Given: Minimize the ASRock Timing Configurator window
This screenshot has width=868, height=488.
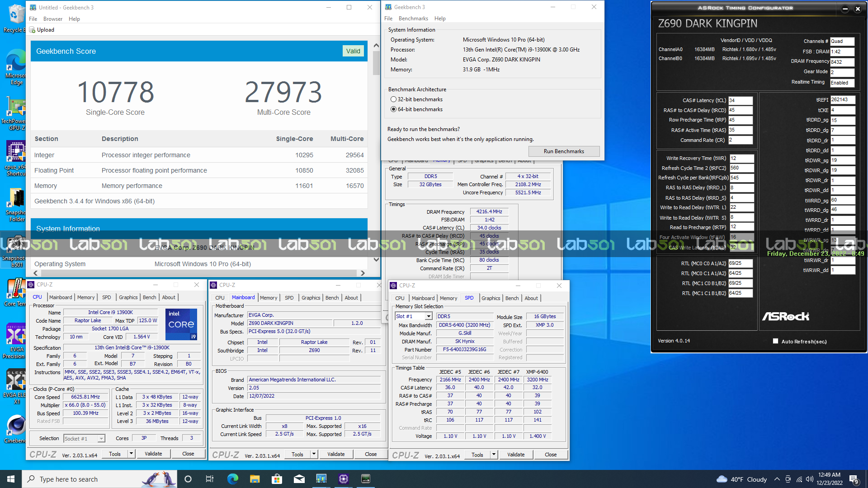Looking at the screenshot, I should coord(845,9).
